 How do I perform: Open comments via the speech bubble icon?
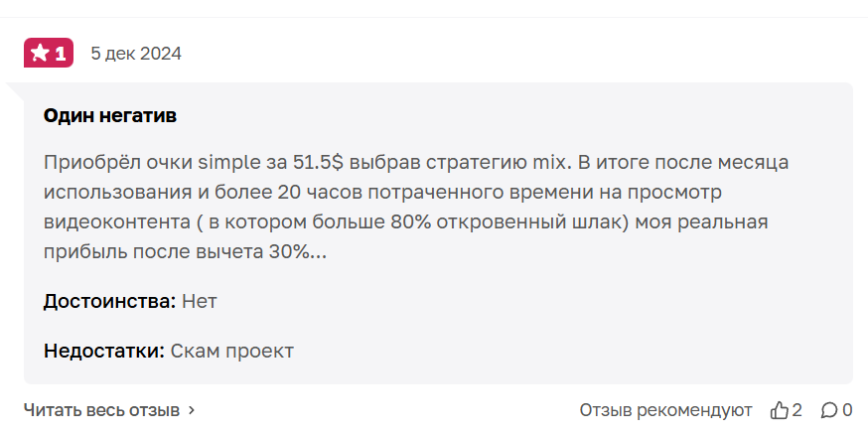pyautogui.click(x=829, y=410)
